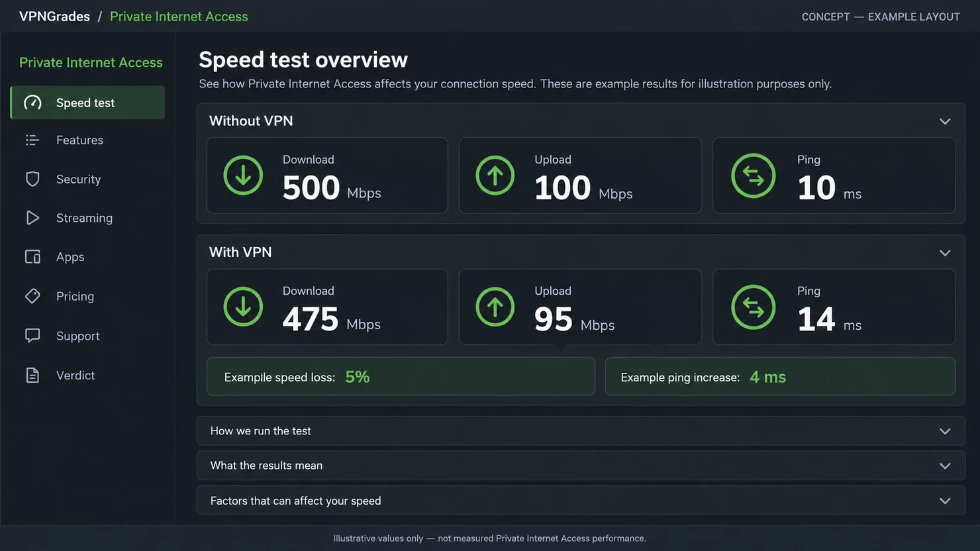This screenshot has height=551, width=980.
Task: Click the Speed test speedometer icon
Action: click(x=32, y=103)
